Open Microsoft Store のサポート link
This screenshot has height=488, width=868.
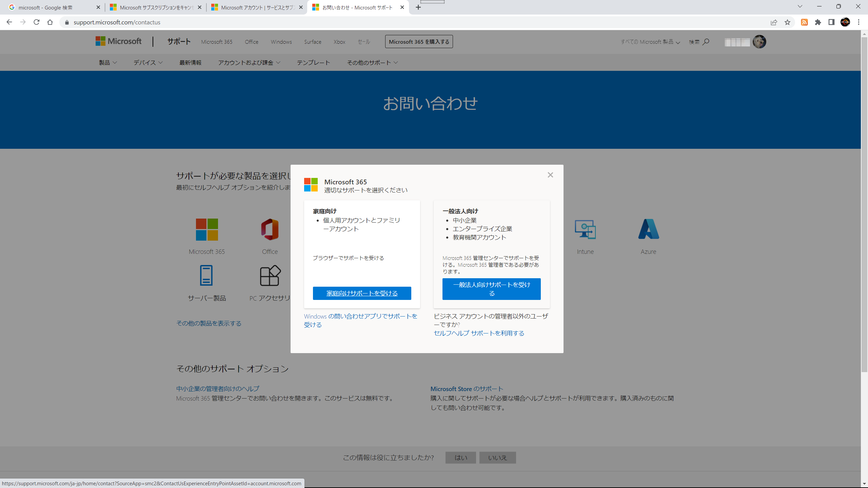coord(467,389)
